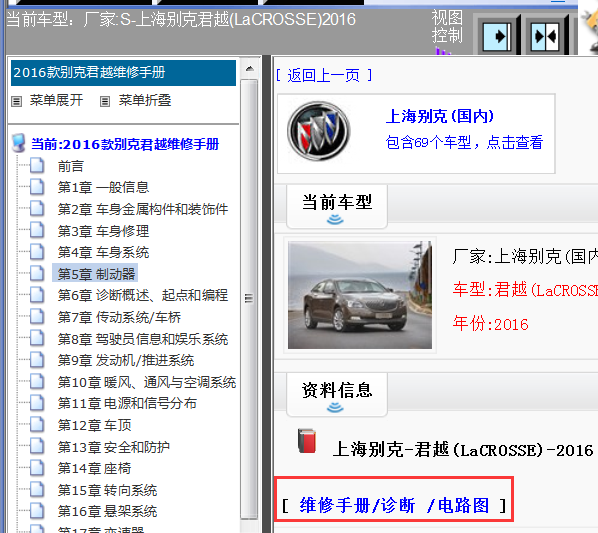
Task: Select highlighted chapter 第5章 制动器
Action: (95, 274)
